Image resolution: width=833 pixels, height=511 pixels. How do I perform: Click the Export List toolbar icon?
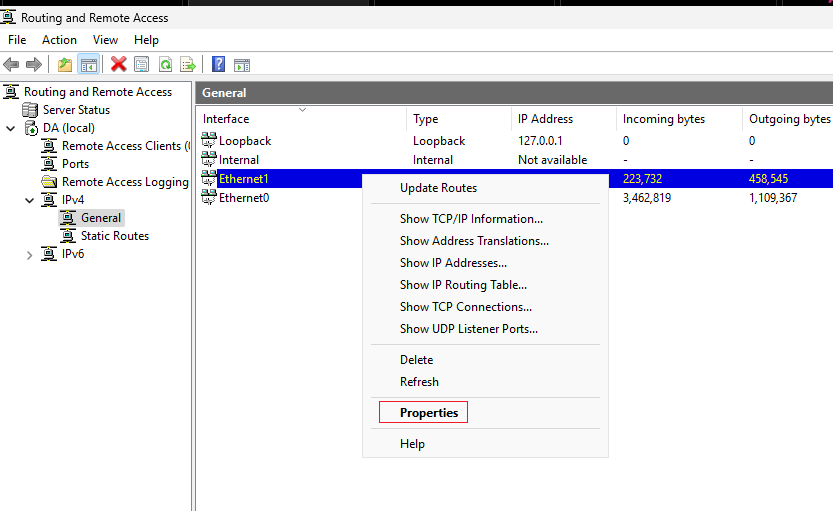[x=188, y=65]
